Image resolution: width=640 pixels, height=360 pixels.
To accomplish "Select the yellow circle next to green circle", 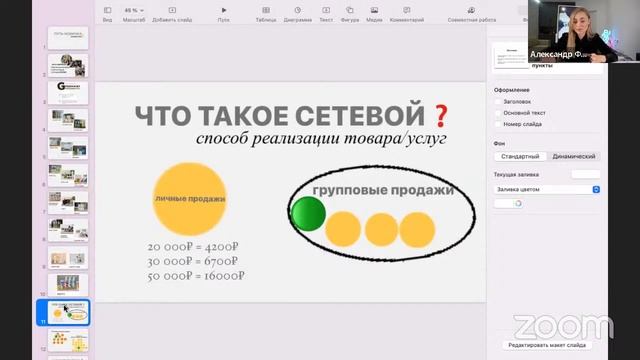I will tap(343, 229).
